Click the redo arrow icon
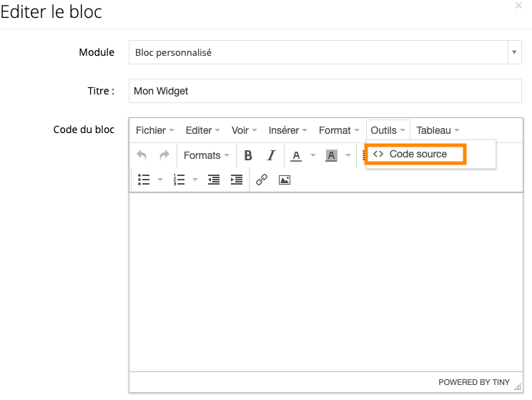This screenshot has height=400, width=532. click(x=164, y=155)
